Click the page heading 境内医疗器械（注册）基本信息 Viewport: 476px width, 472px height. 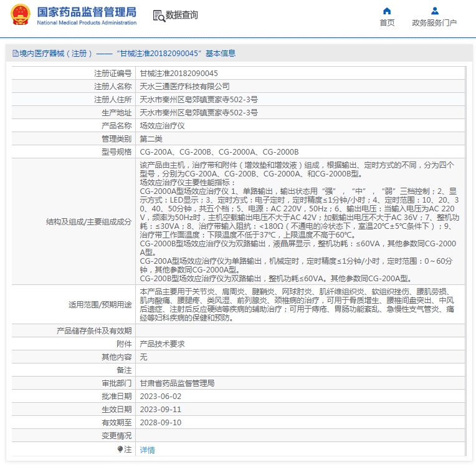[124, 54]
